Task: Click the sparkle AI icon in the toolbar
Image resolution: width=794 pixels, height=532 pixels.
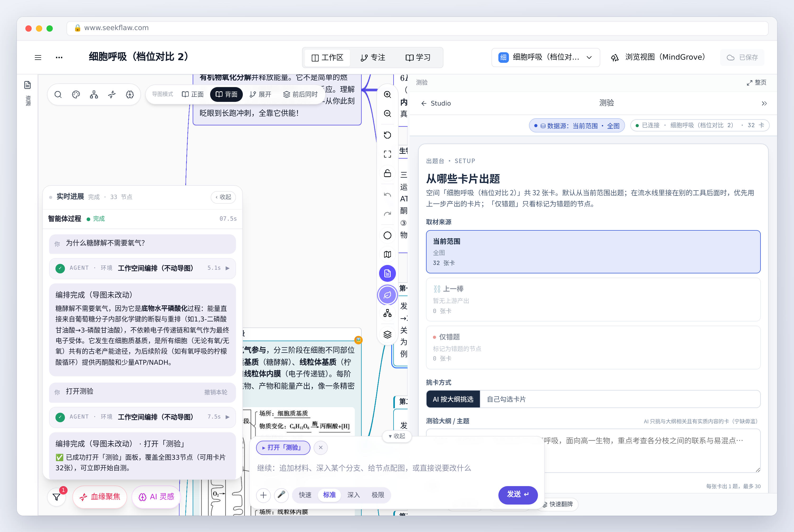Action: pos(112,94)
